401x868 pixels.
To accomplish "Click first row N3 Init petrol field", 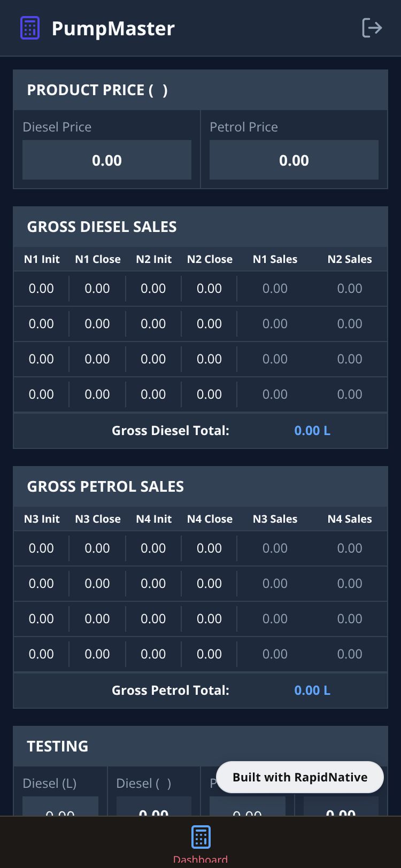I will click(41, 548).
